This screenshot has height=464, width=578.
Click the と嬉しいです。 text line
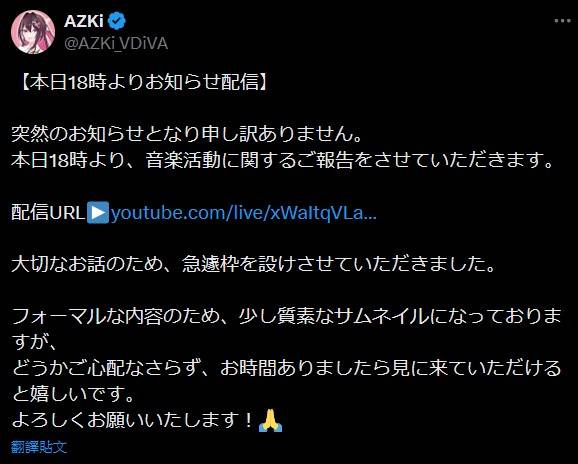coord(73,394)
